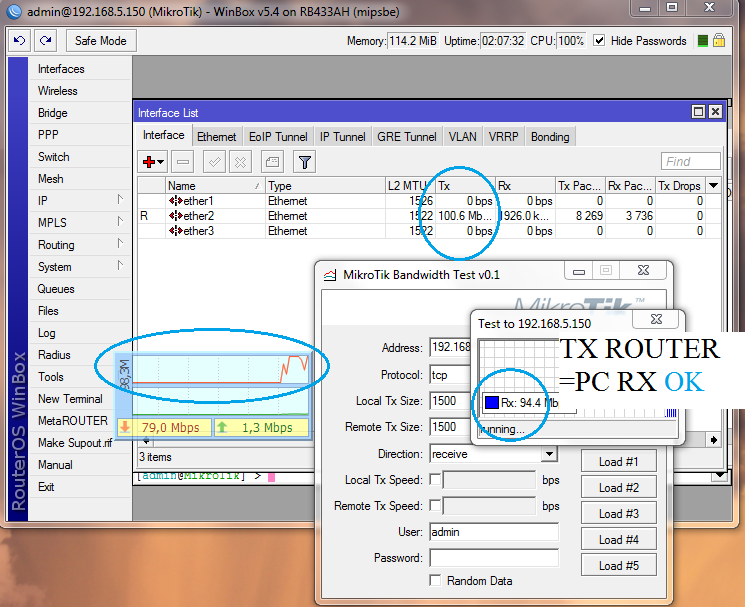Screen dimensions: 745x607
Task: Click the funnel filter icon
Action: tap(305, 162)
